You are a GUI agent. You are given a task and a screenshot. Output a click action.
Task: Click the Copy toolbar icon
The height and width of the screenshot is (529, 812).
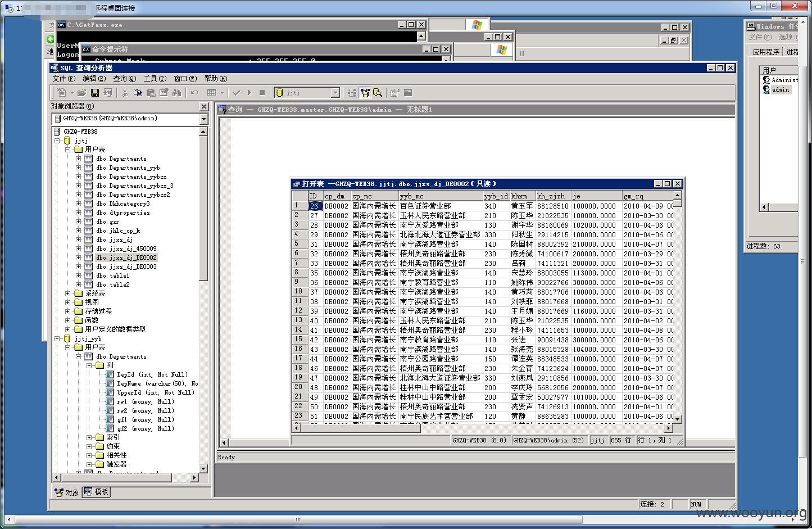[138, 93]
